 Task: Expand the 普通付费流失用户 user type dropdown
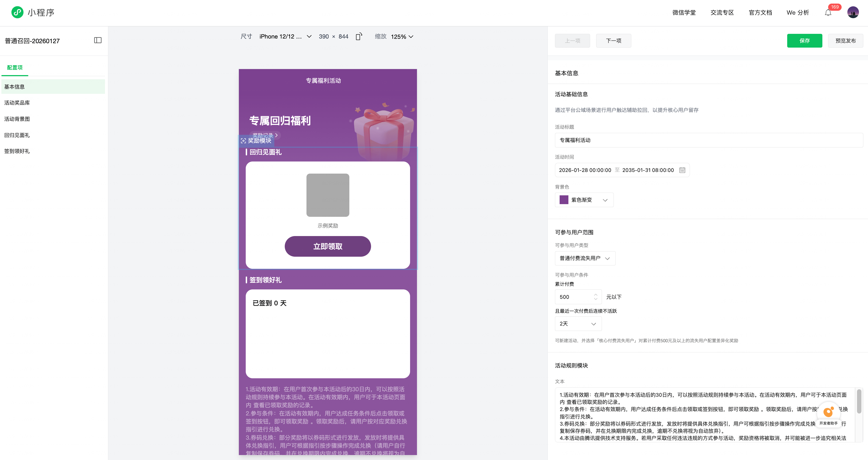click(x=585, y=258)
